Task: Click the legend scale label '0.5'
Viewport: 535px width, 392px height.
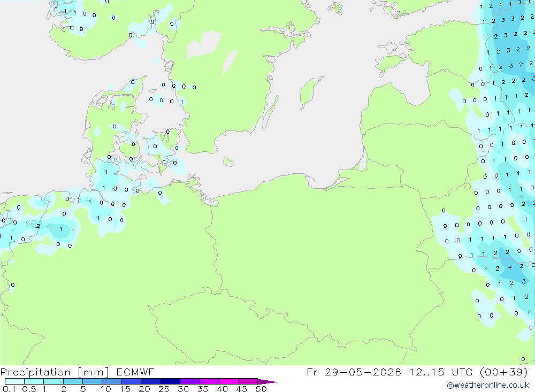Action: click(29, 389)
